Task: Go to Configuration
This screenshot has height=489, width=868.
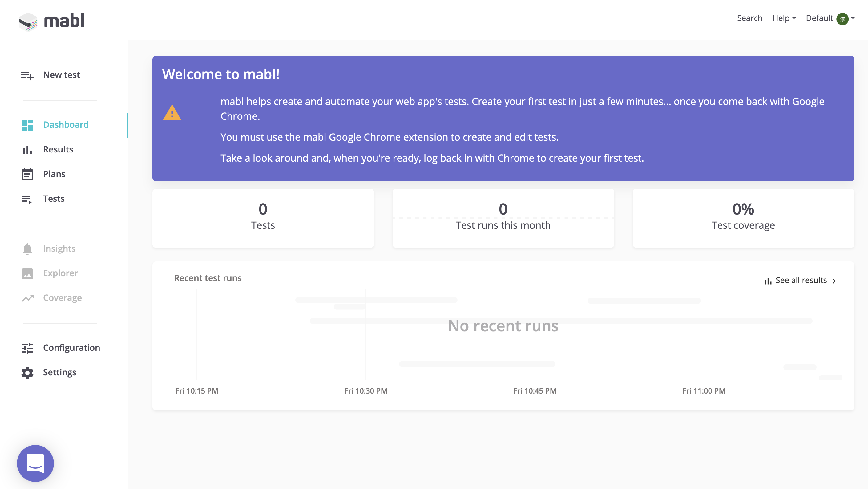Action: pos(71,347)
